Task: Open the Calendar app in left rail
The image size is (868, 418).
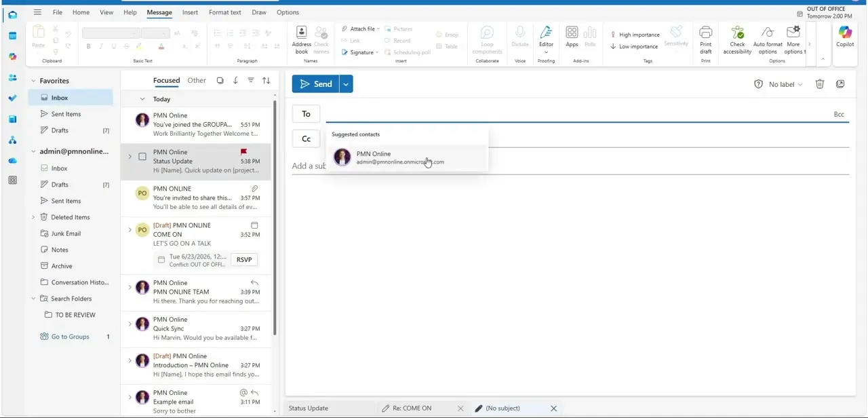Action: (x=12, y=36)
